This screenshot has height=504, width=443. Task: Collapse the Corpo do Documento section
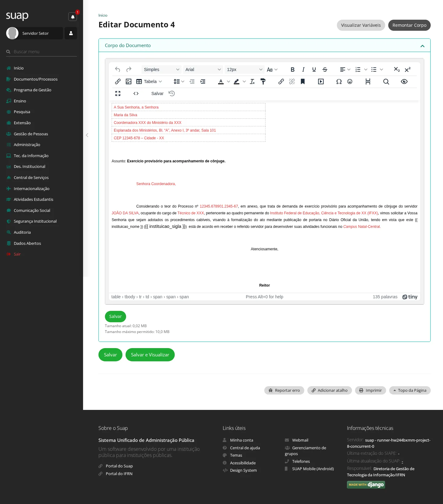click(422, 46)
